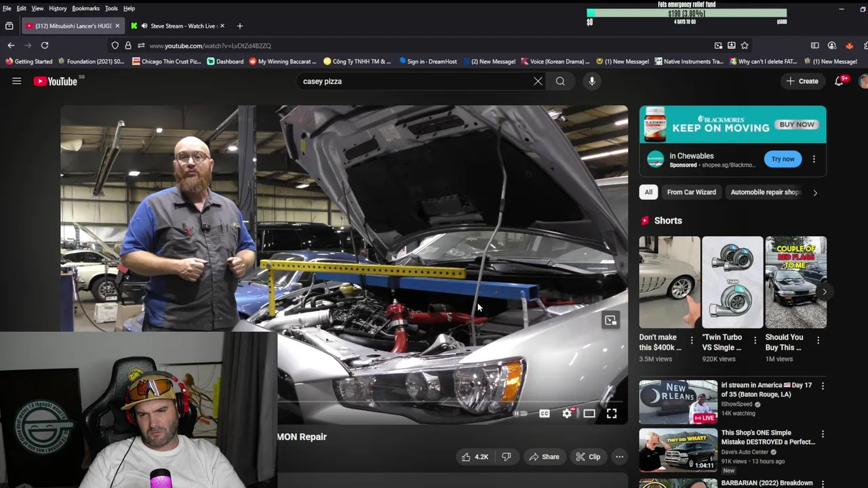868x488 pixels.
Task: Open menu for Don't make this $400k short
Action: [x=692, y=340]
